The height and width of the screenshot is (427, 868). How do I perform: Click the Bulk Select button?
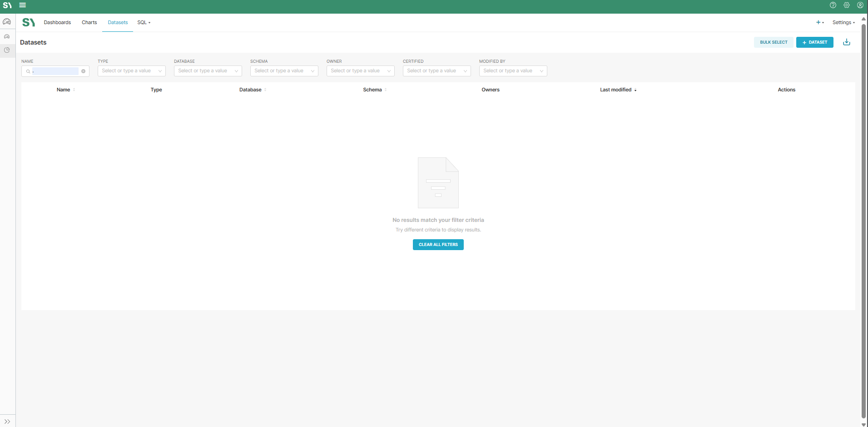(x=773, y=42)
